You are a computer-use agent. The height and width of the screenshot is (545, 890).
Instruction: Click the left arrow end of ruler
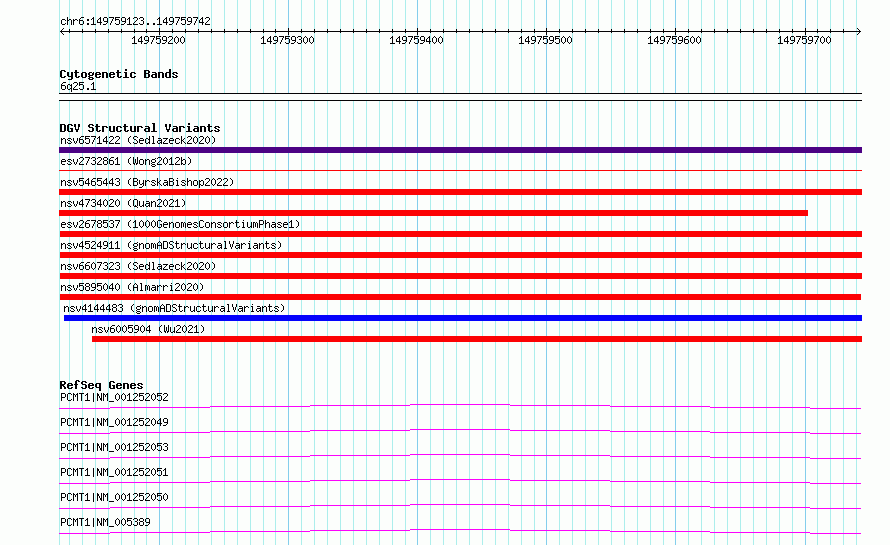tap(62, 32)
